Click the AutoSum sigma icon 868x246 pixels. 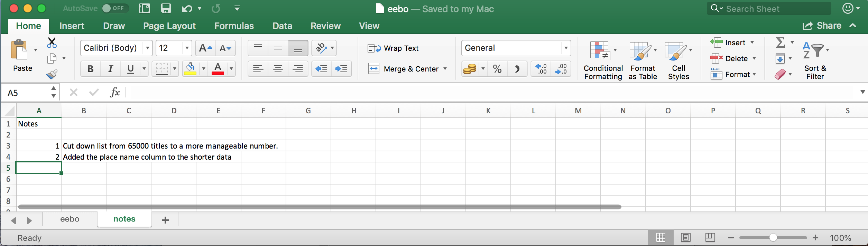click(780, 43)
